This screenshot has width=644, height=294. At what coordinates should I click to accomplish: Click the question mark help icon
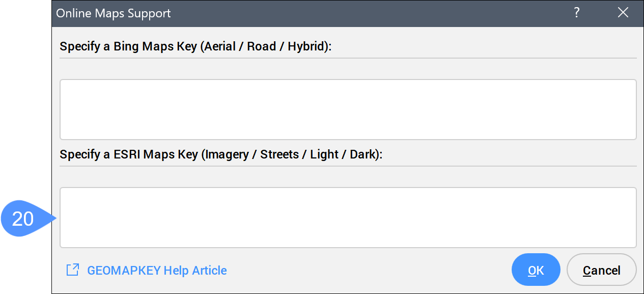pyautogui.click(x=577, y=13)
